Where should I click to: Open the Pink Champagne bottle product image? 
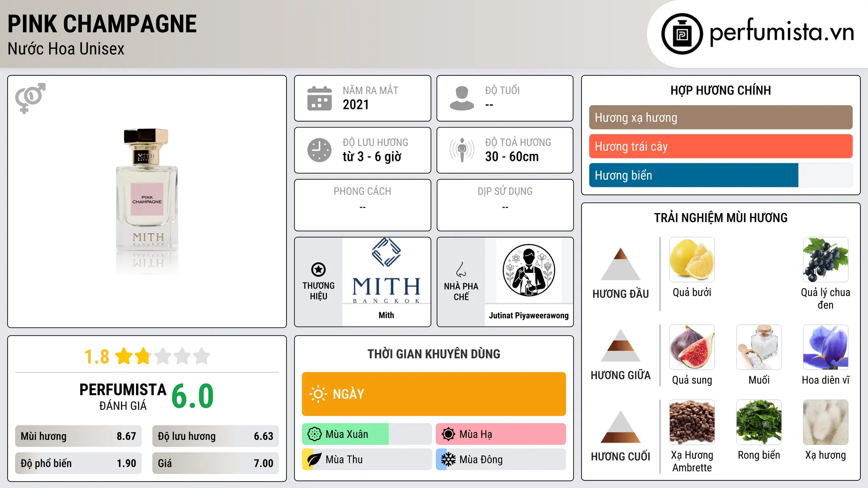click(147, 201)
